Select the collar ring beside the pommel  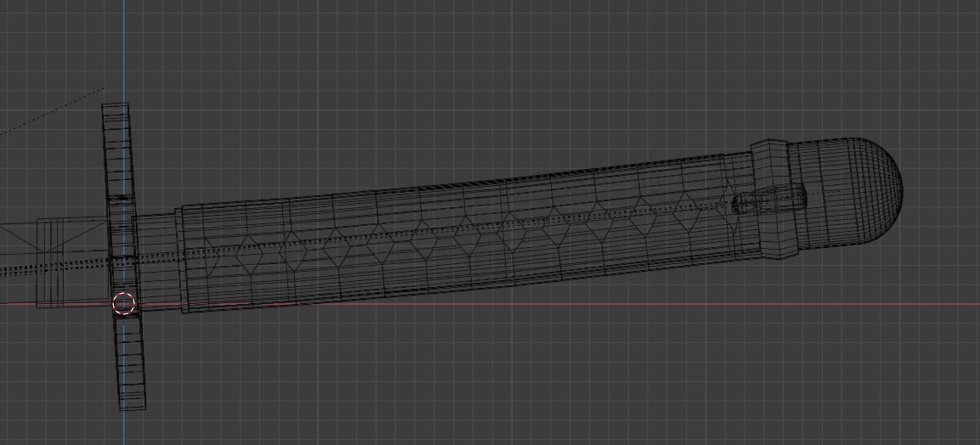[x=774, y=200]
